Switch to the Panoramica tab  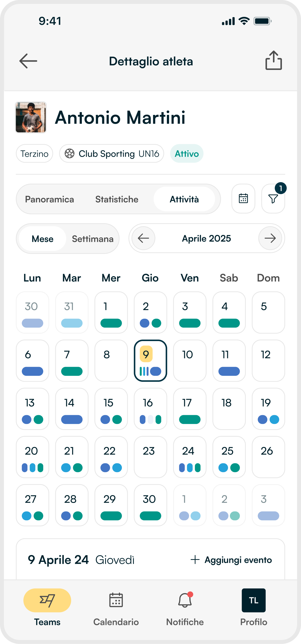point(49,199)
